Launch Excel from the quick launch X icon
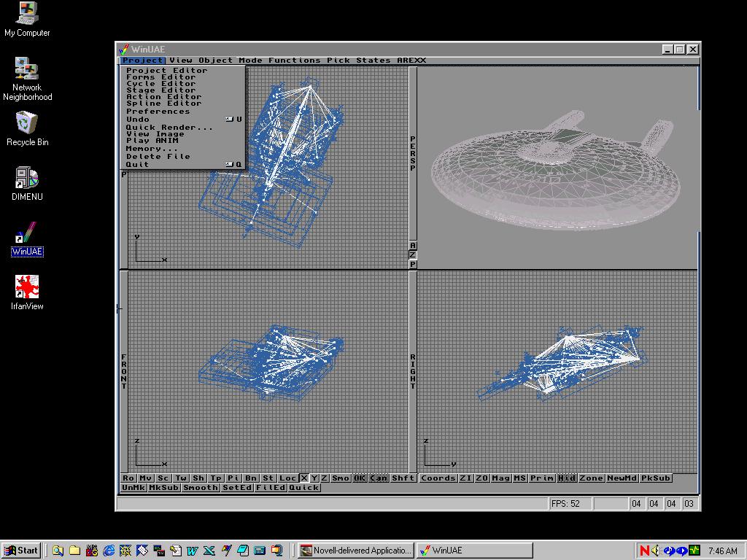This screenshot has height=560, width=747. [x=209, y=551]
